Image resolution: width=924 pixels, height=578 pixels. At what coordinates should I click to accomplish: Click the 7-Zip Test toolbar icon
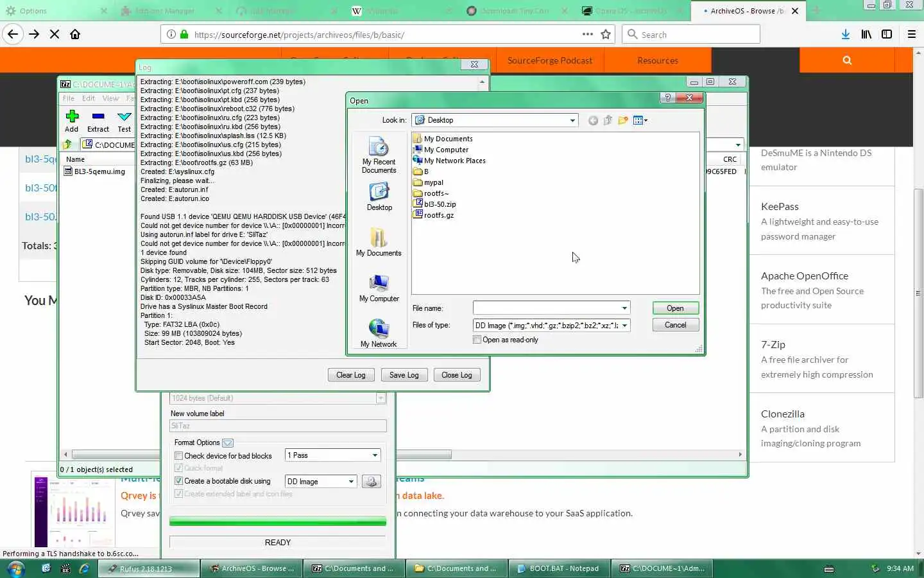(x=124, y=121)
